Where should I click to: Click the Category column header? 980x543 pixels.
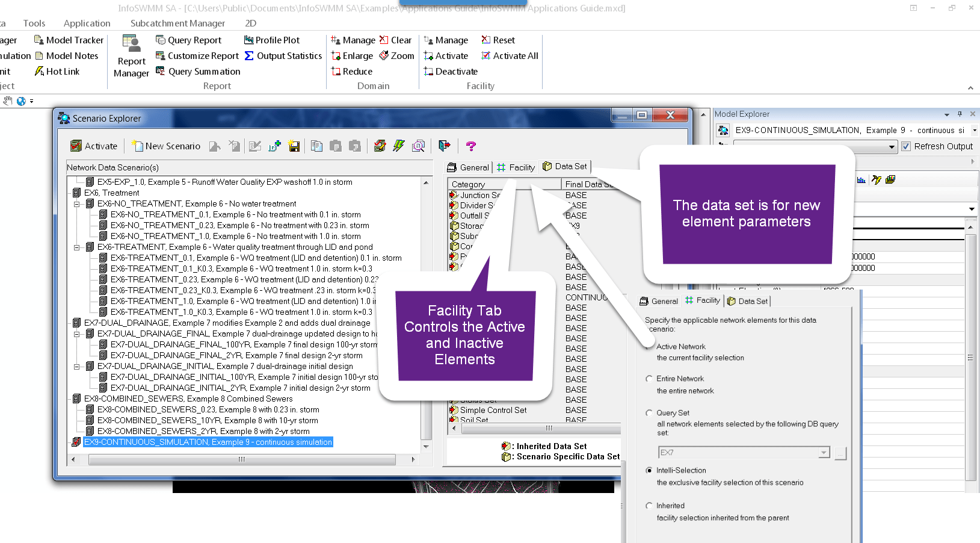504,184
